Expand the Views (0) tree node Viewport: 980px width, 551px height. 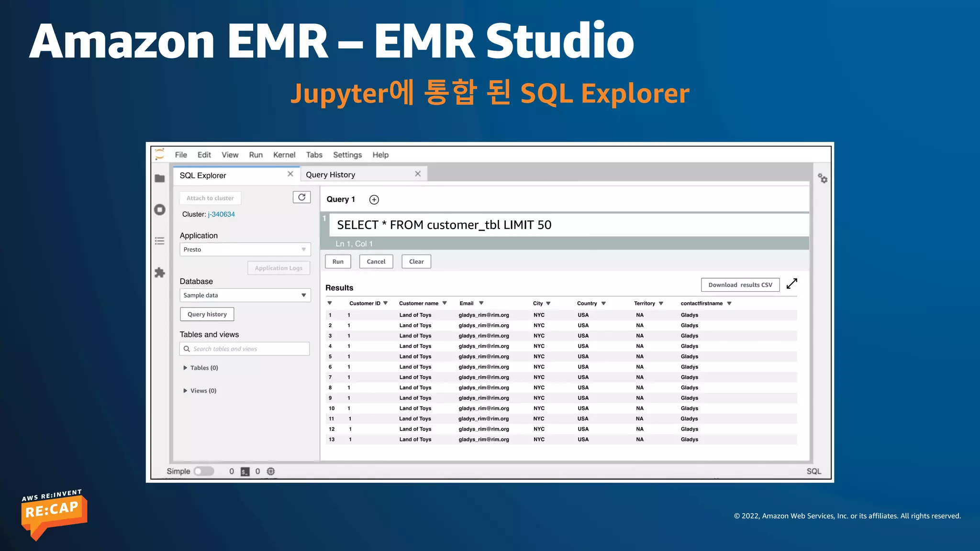point(185,391)
